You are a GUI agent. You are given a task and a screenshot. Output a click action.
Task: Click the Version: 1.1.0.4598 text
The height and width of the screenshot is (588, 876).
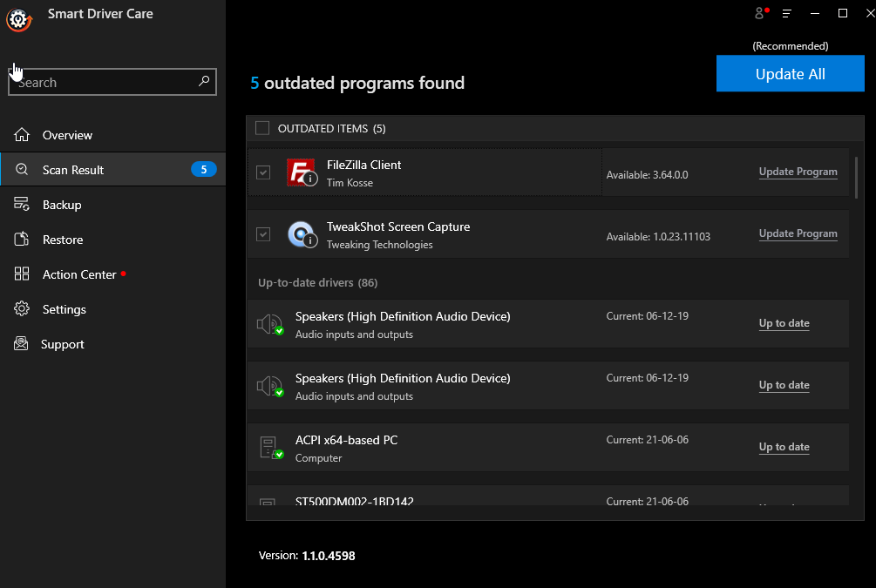click(307, 556)
